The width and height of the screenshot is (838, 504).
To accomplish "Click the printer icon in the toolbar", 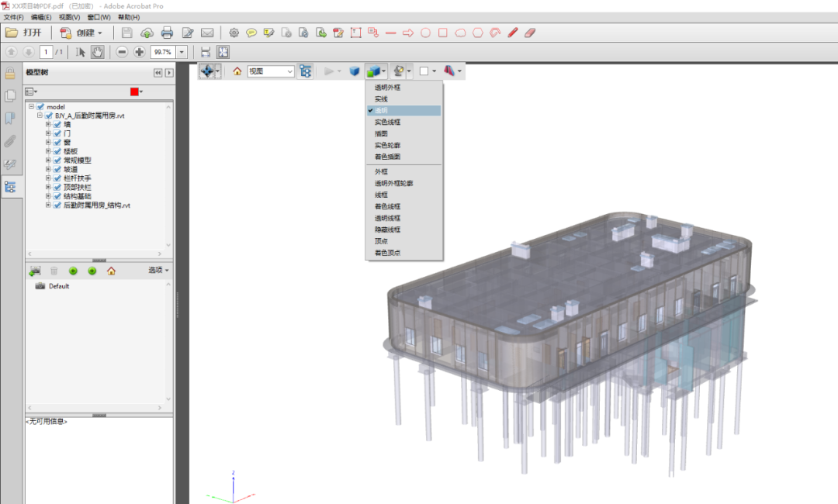I will (167, 33).
